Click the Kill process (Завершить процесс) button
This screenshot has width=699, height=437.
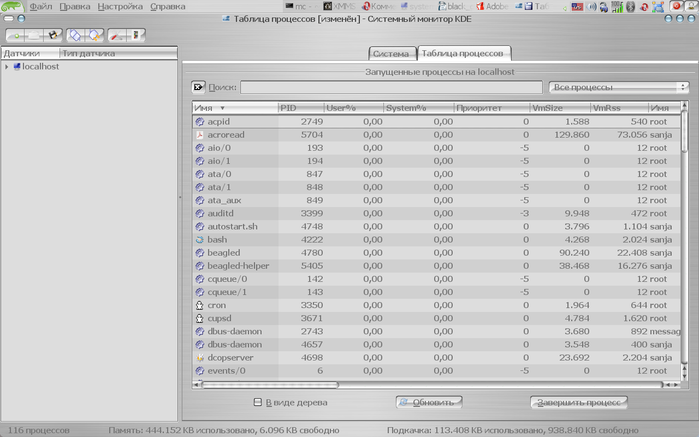[579, 402]
